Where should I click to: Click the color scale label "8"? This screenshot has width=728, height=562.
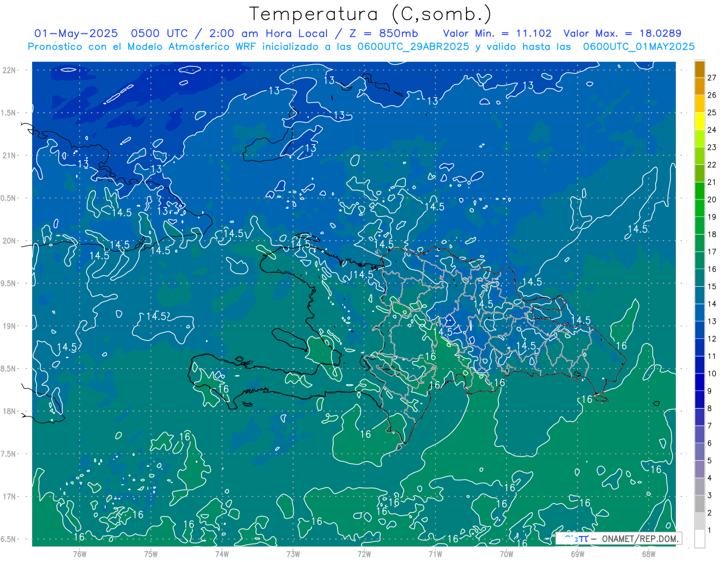coord(710,409)
